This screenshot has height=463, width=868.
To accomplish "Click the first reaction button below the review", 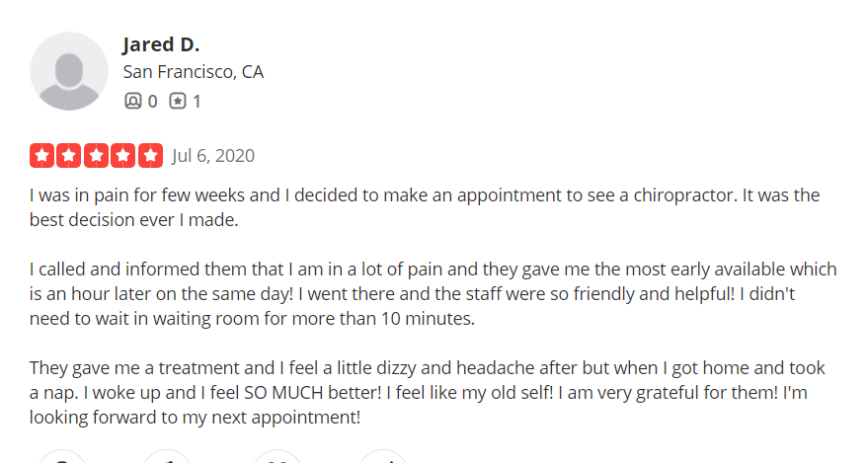I will [62, 456].
